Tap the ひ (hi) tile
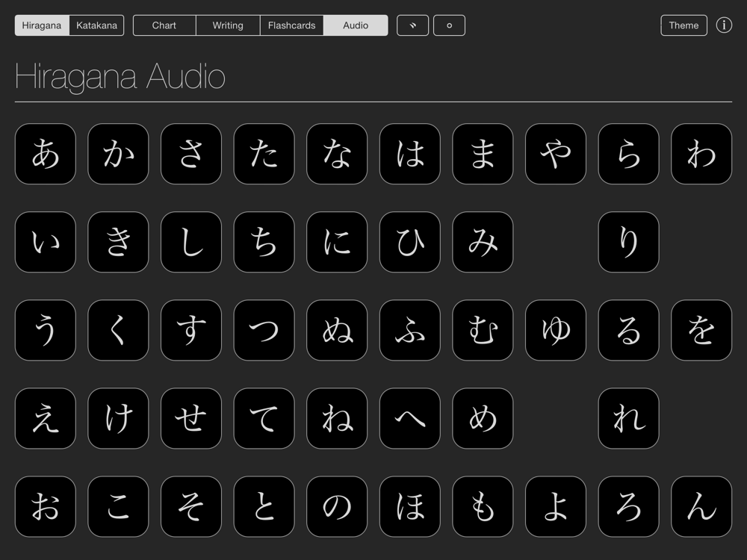This screenshot has height=560, width=747. point(409,242)
